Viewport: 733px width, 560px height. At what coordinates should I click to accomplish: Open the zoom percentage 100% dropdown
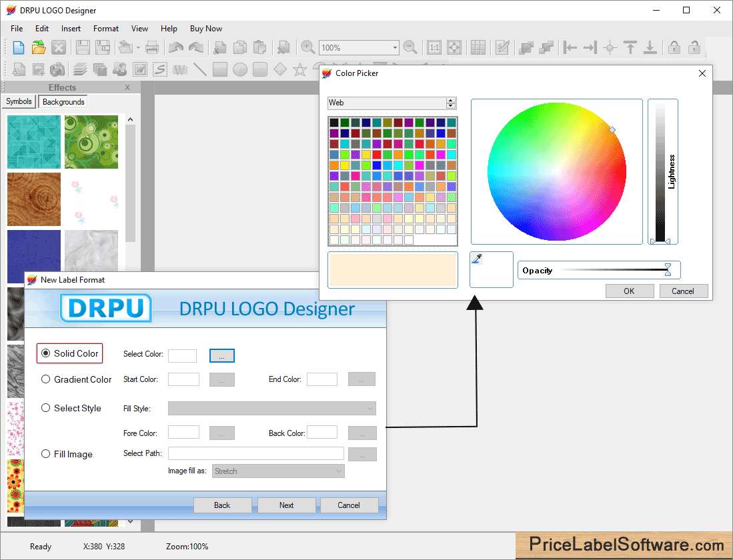tap(395, 48)
